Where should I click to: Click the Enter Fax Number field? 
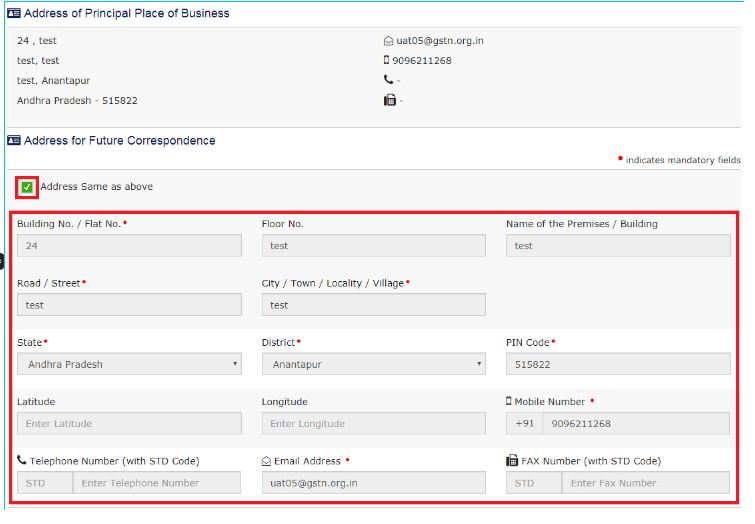pyautogui.click(x=645, y=483)
